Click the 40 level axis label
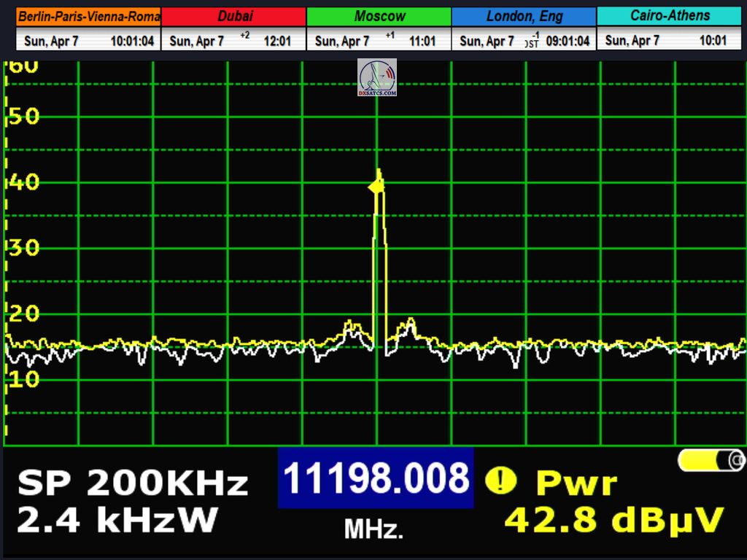This screenshot has width=747, height=560. click(x=24, y=182)
